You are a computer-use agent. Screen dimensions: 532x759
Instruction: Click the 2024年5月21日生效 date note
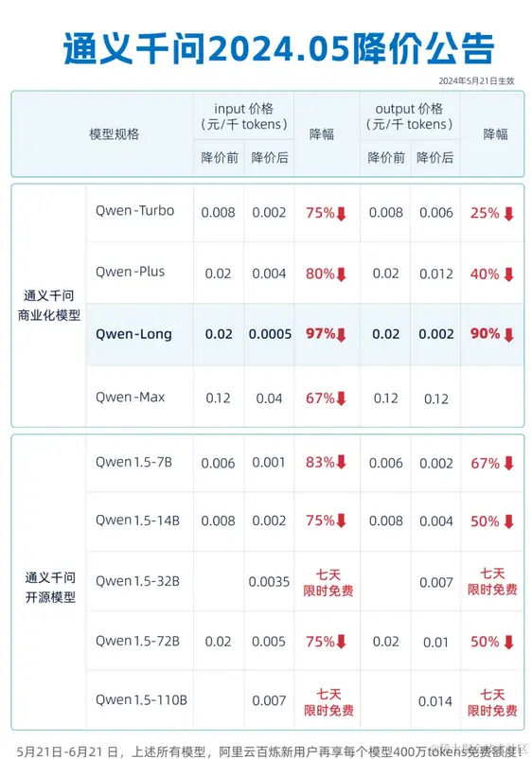tap(476, 80)
